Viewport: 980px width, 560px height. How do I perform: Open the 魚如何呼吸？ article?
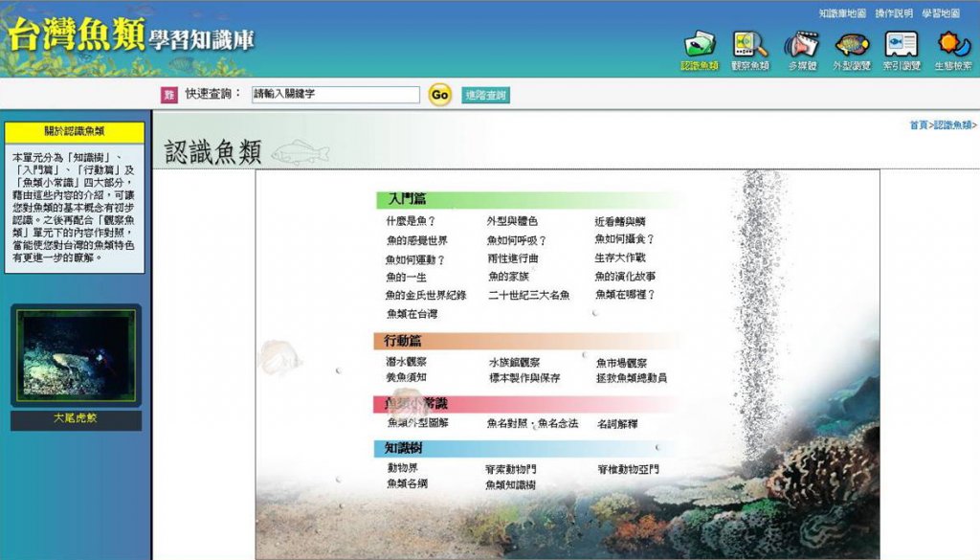point(517,240)
